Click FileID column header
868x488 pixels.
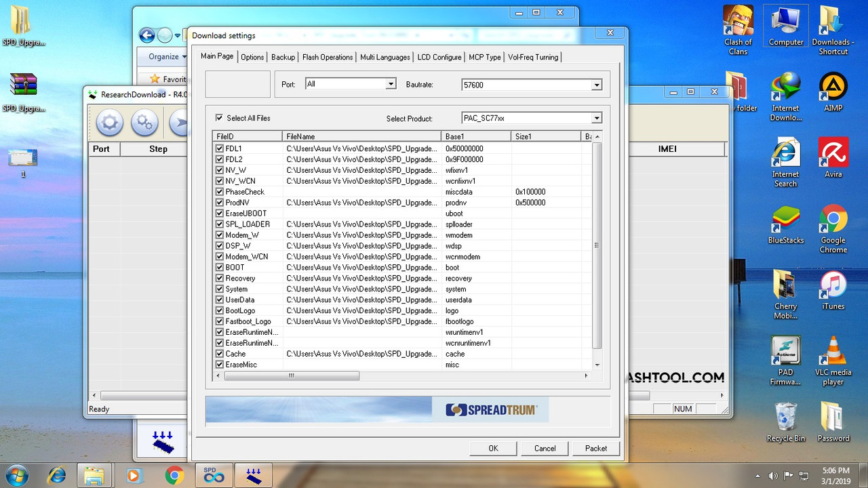click(x=248, y=136)
